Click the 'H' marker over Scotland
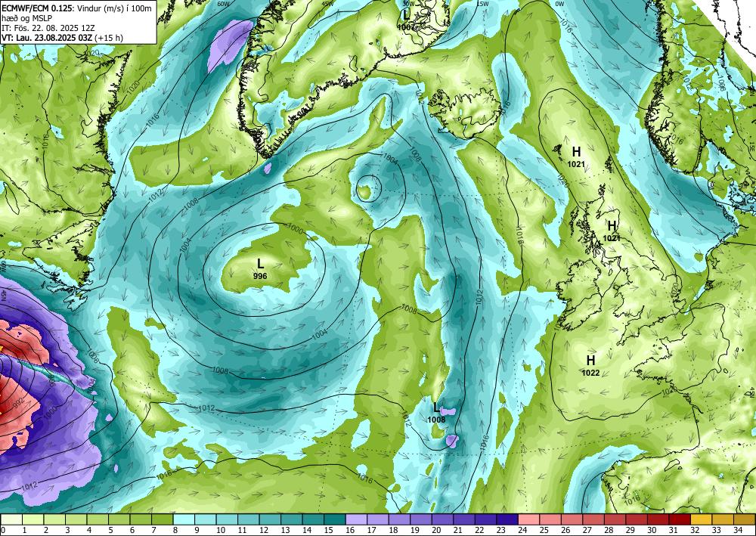 click(612, 225)
